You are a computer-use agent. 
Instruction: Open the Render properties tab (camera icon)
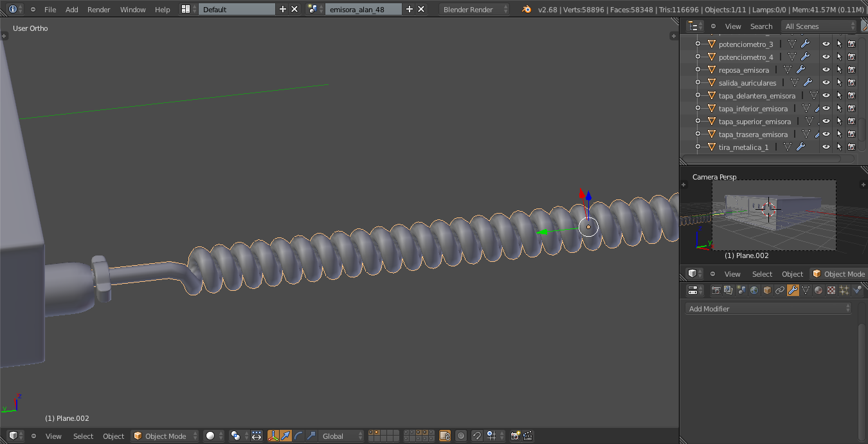point(716,290)
